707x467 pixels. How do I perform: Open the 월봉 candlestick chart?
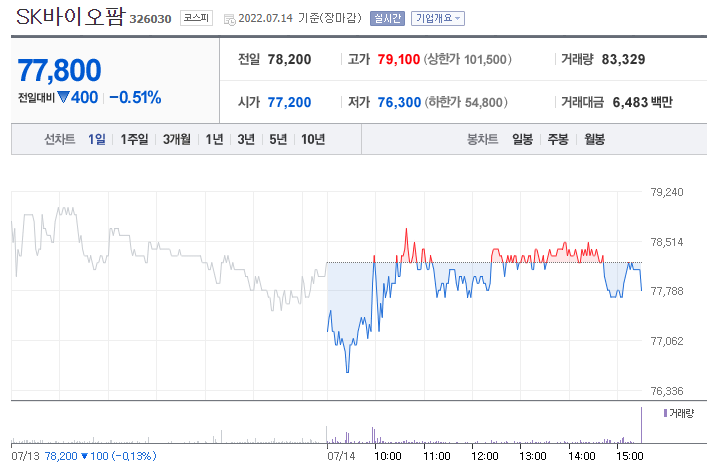click(x=594, y=139)
